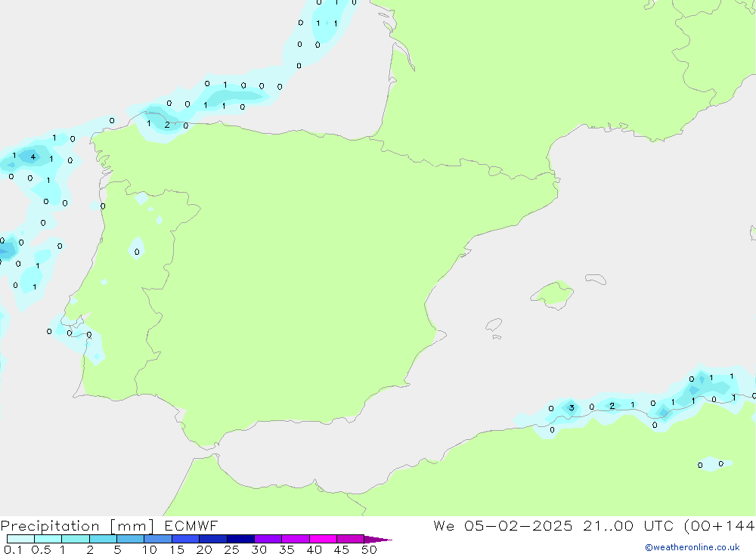Pick the 2–5 mm legend color swatch
The width and height of the screenshot is (756, 554).
[x=103, y=539]
